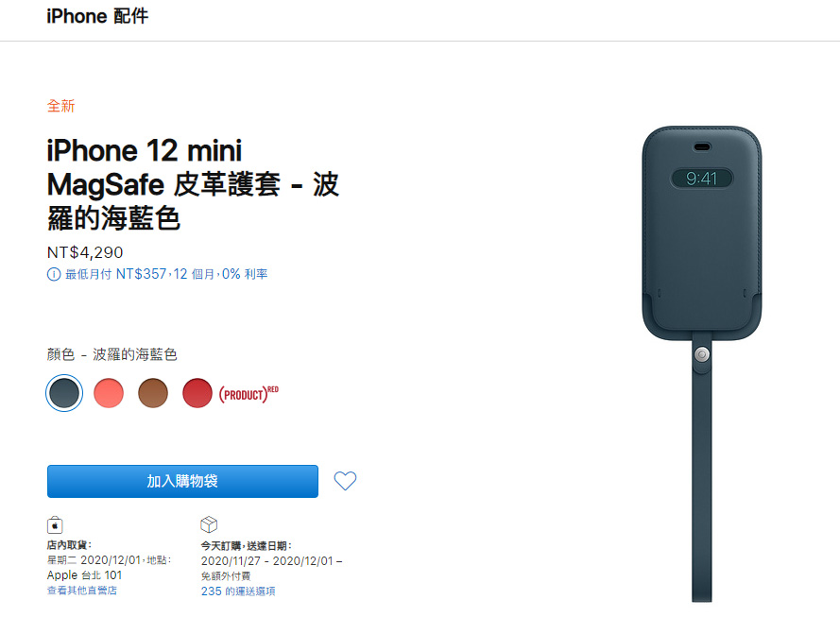This screenshot has width=840, height=617.
Task: Click the NT$4,290 price text
Action: pyautogui.click(x=85, y=252)
